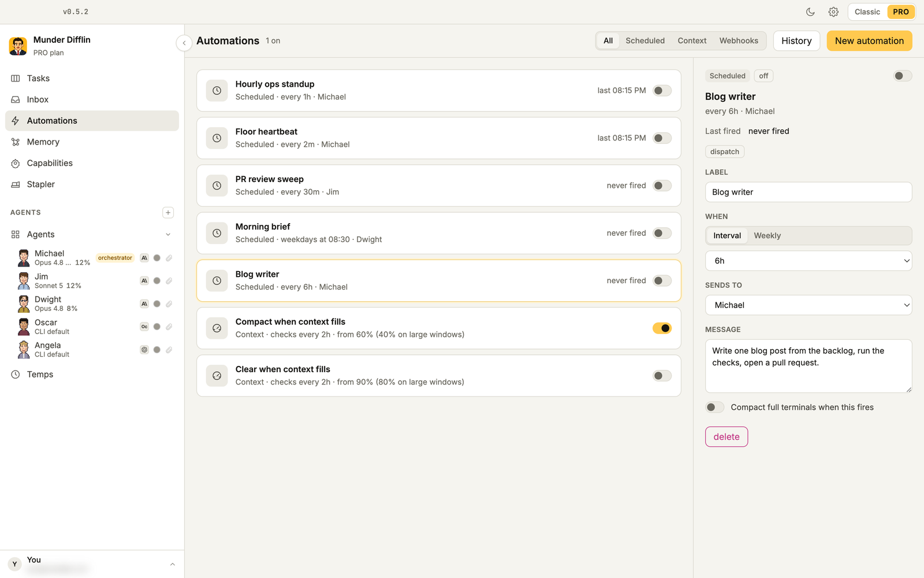Enable Floor heartbeat automation
This screenshot has width=924, height=578.
[x=662, y=138]
